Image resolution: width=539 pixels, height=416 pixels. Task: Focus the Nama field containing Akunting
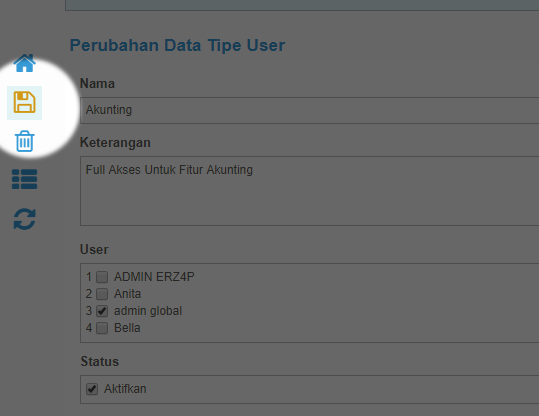309,110
